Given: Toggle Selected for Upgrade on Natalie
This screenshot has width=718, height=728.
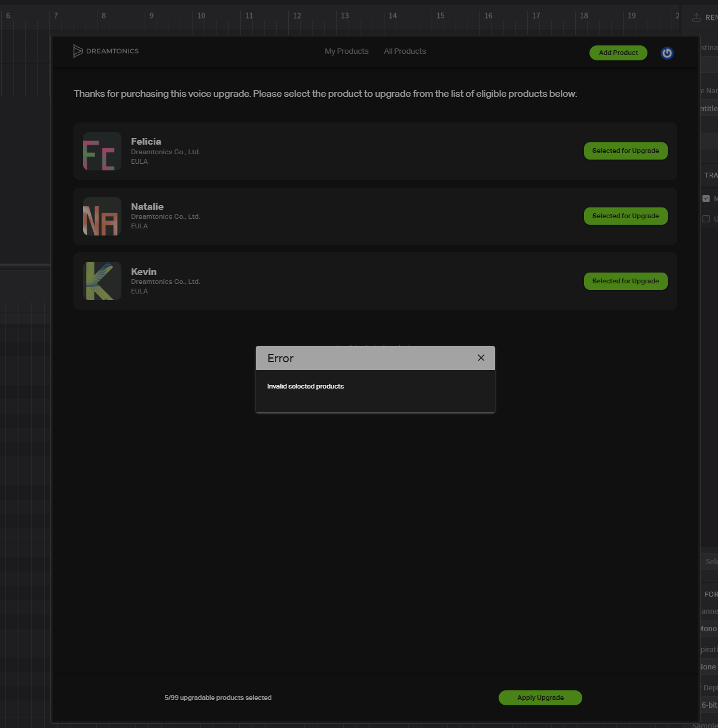Looking at the screenshot, I should click(x=625, y=216).
